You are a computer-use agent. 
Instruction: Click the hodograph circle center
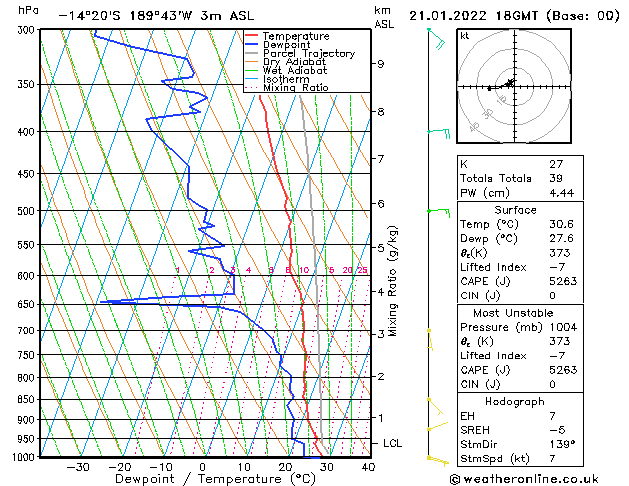[514, 86]
